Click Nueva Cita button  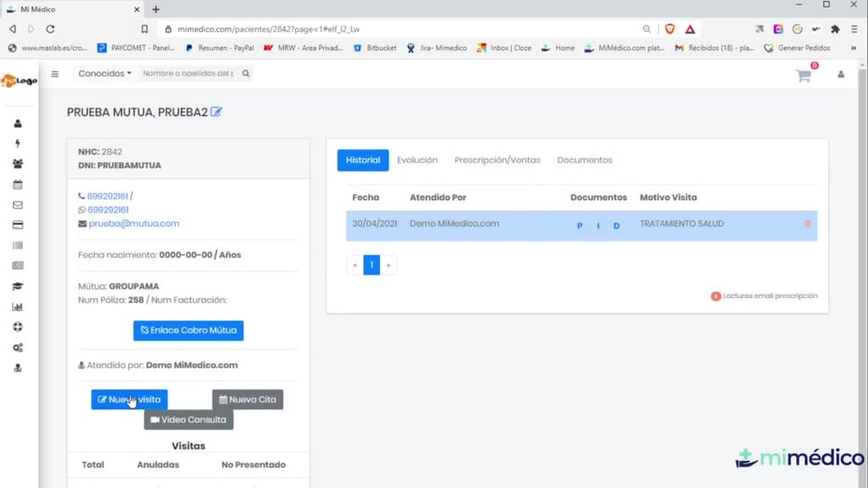[248, 400]
